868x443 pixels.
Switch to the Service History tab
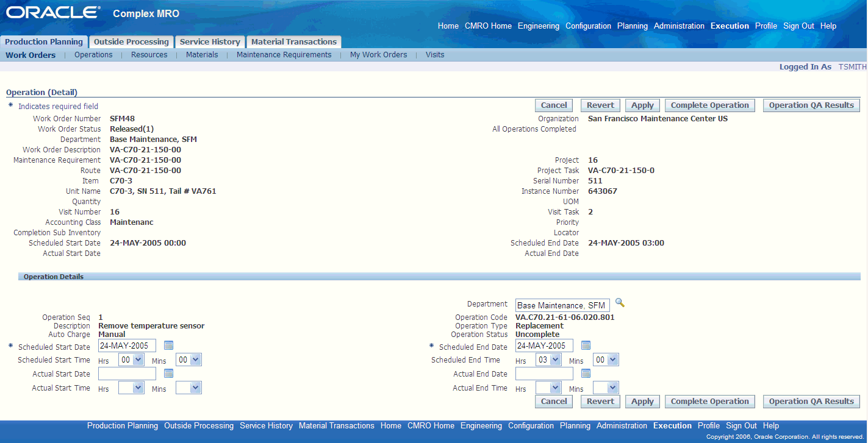click(x=210, y=42)
